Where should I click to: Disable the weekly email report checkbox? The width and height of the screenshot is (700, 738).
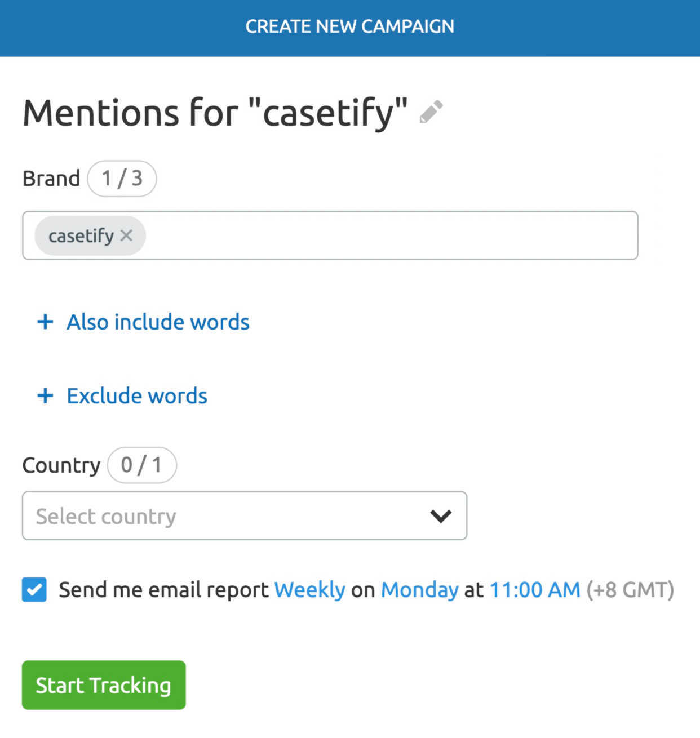click(x=34, y=590)
